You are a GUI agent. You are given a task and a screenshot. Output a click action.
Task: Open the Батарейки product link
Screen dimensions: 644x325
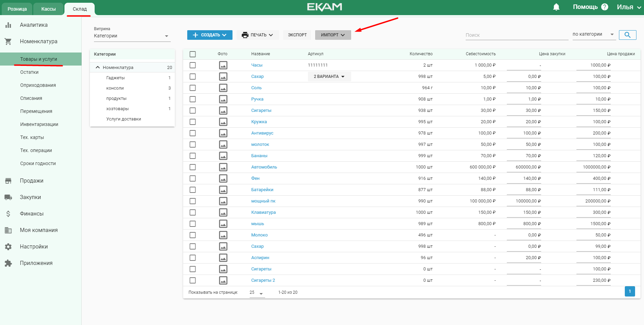point(262,190)
